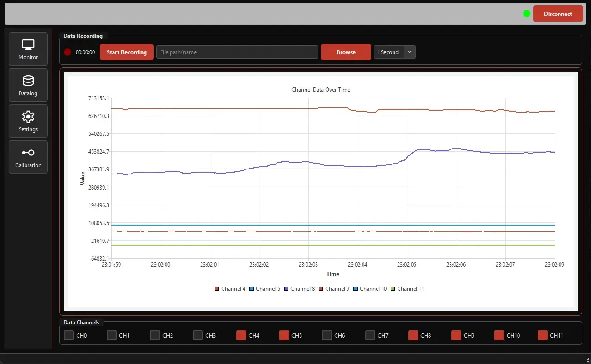
Task: Click the File path/name input field
Action: pyautogui.click(x=237, y=52)
